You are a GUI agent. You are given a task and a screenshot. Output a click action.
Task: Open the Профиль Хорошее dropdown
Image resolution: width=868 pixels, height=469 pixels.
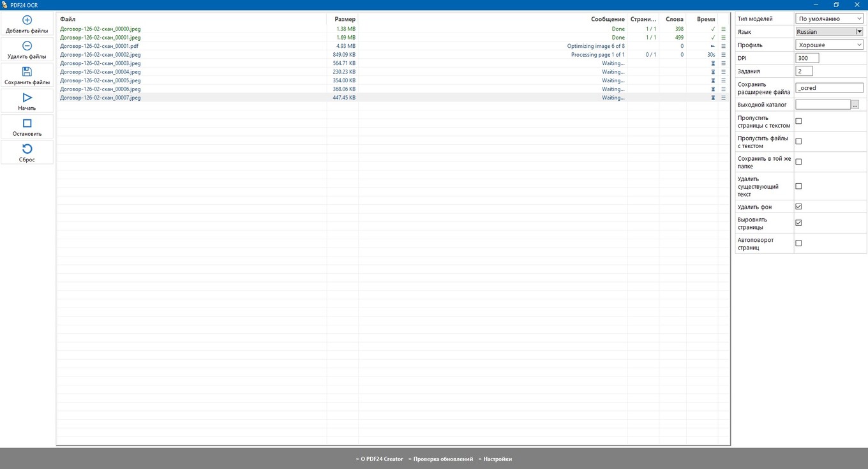(829, 45)
